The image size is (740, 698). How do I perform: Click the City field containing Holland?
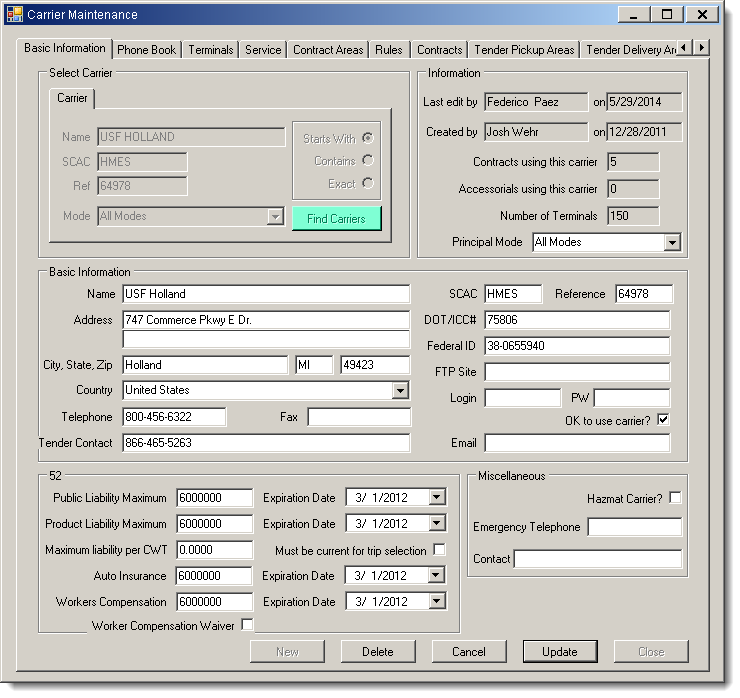pyautogui.click(x=205, y=365)
